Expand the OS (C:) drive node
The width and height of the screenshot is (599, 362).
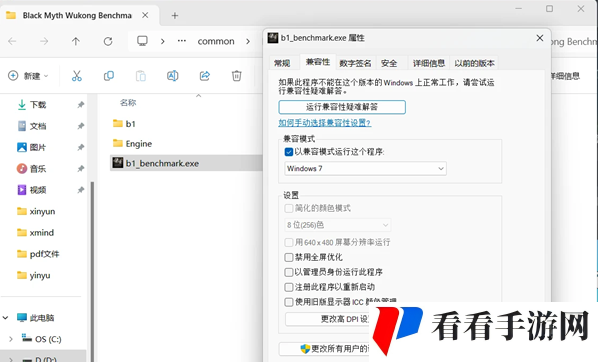(x=11, y=339)
